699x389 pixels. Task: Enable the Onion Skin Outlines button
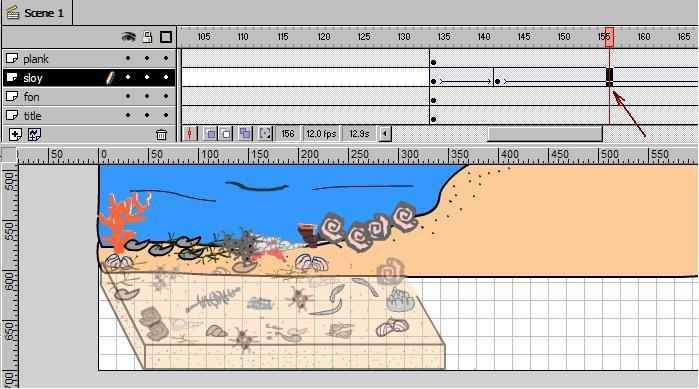click(x=226, y=133)
